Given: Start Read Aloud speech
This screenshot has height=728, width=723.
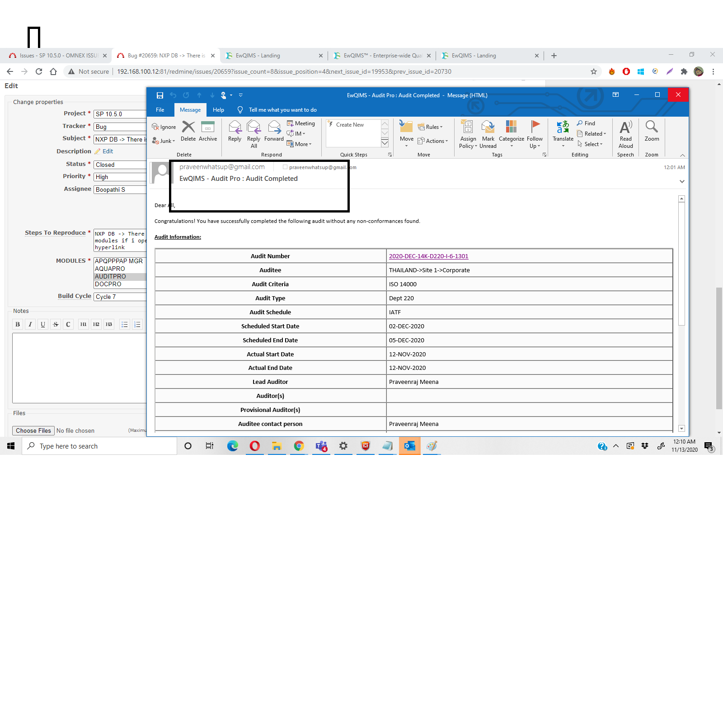Looking at the screenshot, I should pos(626,134).
